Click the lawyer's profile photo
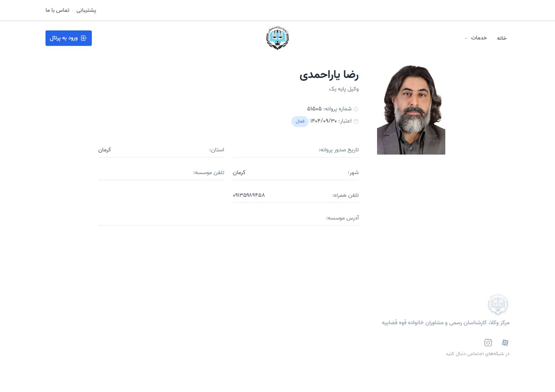 tap(411, 108)
